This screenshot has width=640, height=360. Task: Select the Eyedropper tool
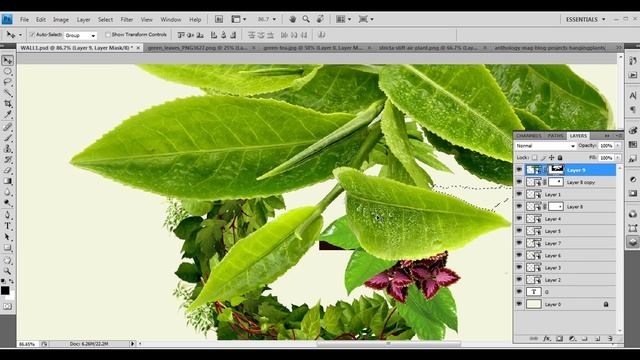point(8,115)
